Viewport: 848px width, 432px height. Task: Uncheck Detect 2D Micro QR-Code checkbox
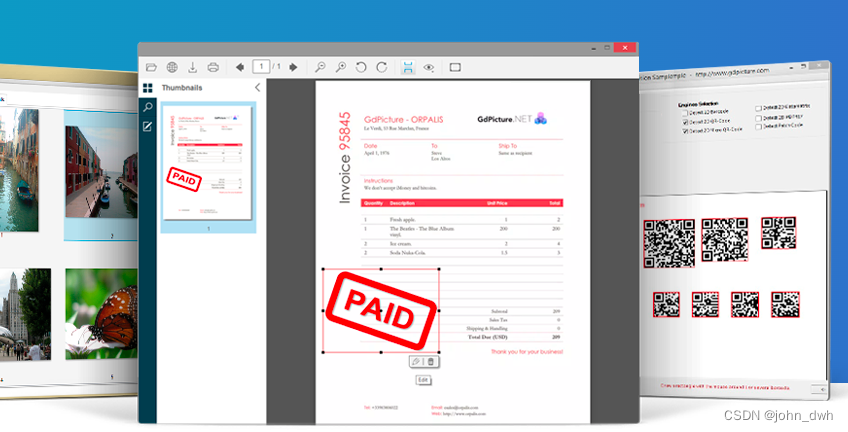[x=685, y=131]
